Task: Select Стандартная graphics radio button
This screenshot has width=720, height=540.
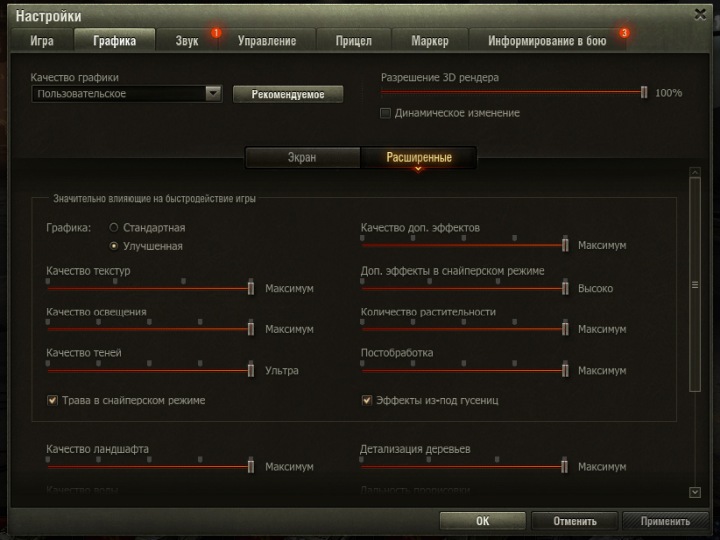Action: [x=114, y=227]
